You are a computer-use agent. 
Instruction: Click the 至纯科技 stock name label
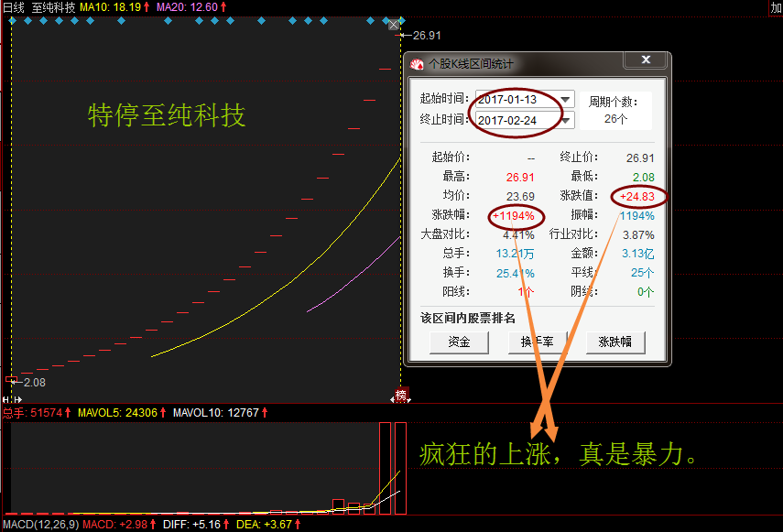pyautogui.click(x=53, y=7)
